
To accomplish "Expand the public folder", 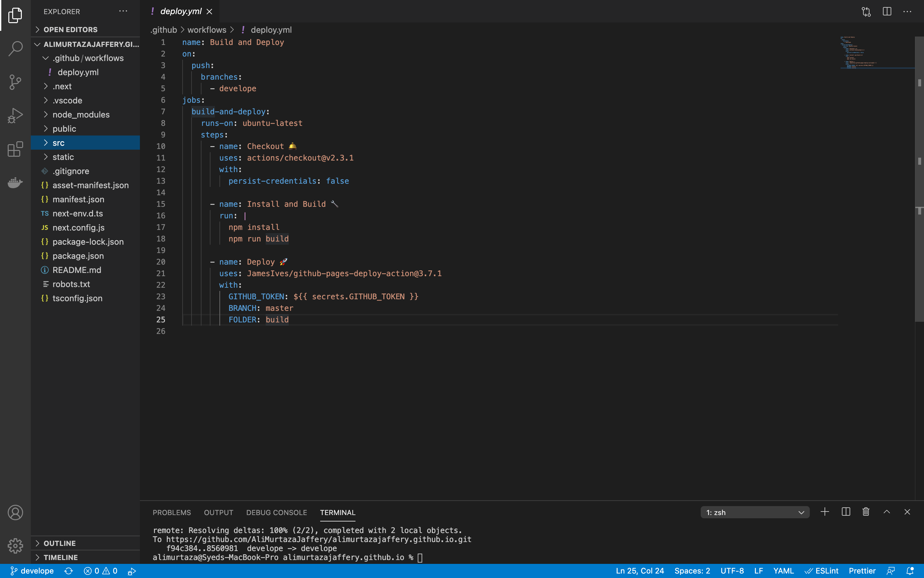I will pyautogui.click(x=86, y=129).
